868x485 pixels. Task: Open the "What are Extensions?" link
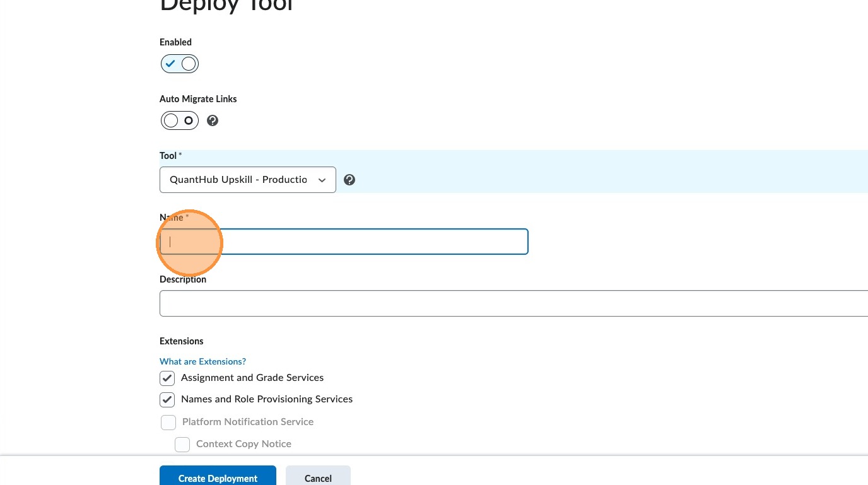tap(202, 361)
